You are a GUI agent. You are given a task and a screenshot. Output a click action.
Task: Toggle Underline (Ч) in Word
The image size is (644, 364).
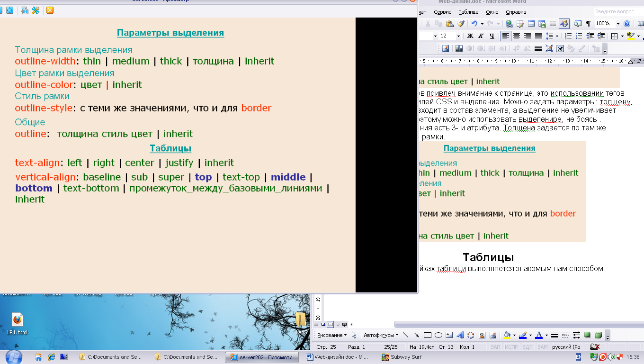492,36
